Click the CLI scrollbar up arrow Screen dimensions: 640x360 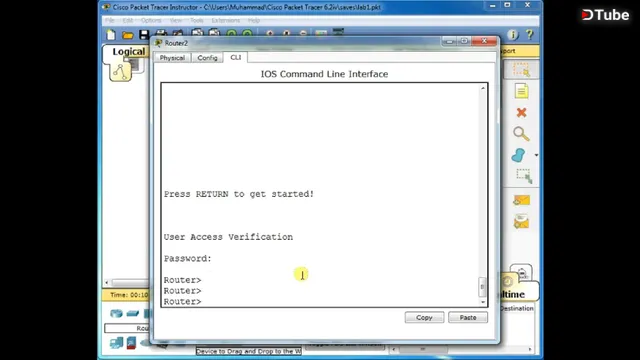483,88
